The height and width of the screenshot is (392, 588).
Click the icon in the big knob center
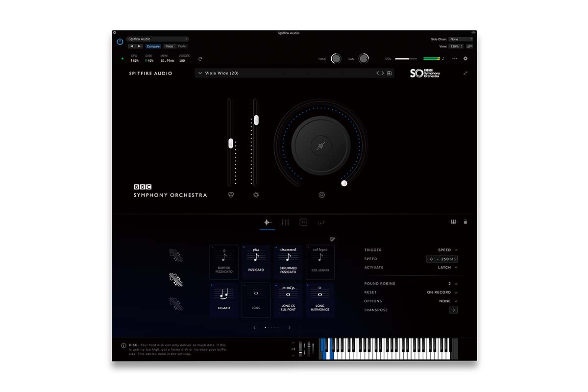(321, 146)
